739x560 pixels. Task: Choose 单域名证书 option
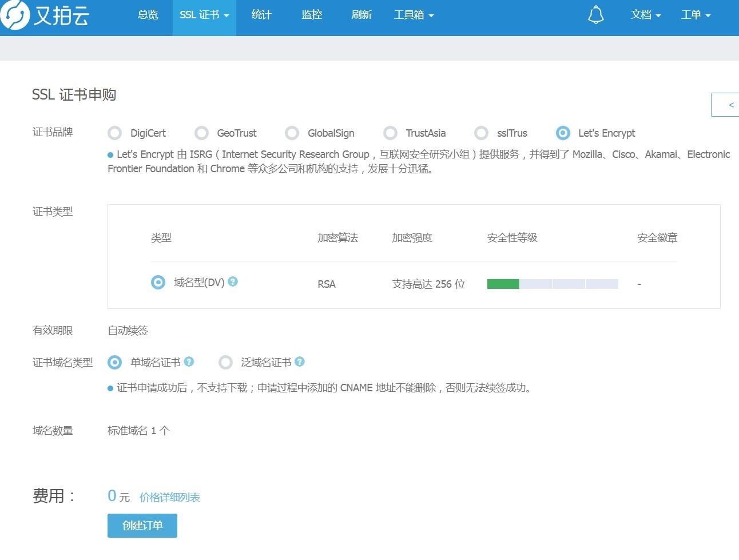click(115, 363)
